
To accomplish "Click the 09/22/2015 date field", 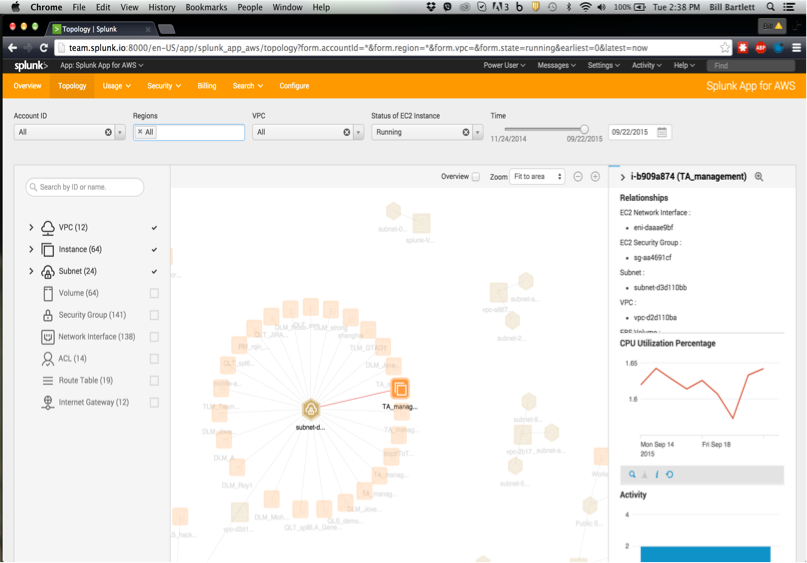I will (640, 132).
